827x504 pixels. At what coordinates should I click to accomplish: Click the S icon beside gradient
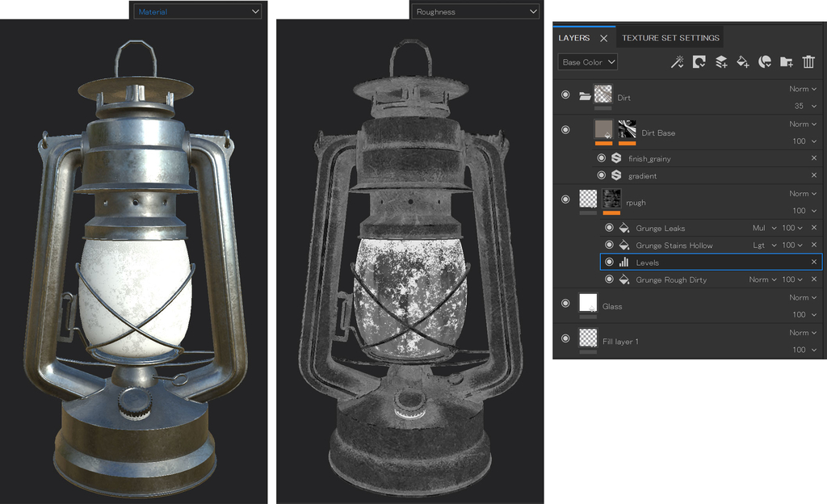tap(616, 175)
